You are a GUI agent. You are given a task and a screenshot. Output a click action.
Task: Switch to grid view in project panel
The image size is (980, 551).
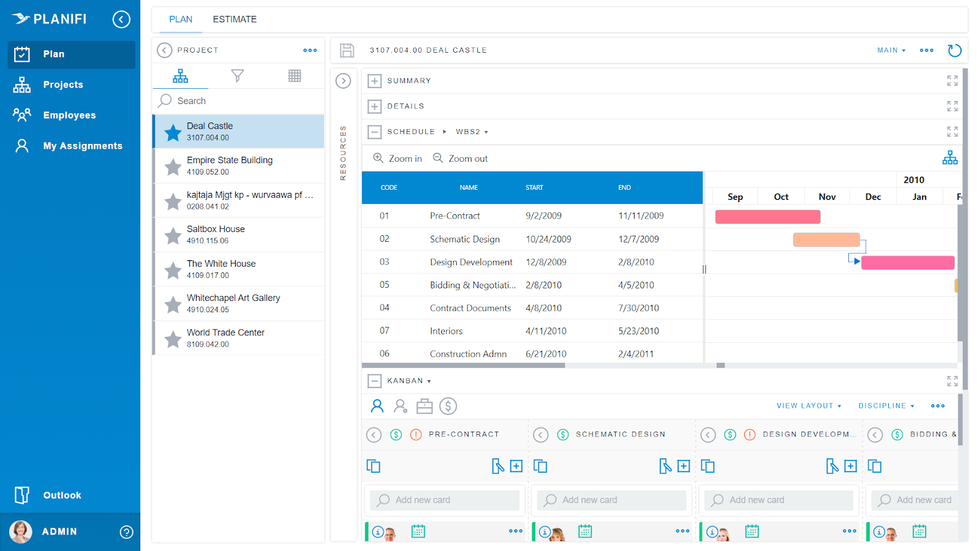coord(295,75)
